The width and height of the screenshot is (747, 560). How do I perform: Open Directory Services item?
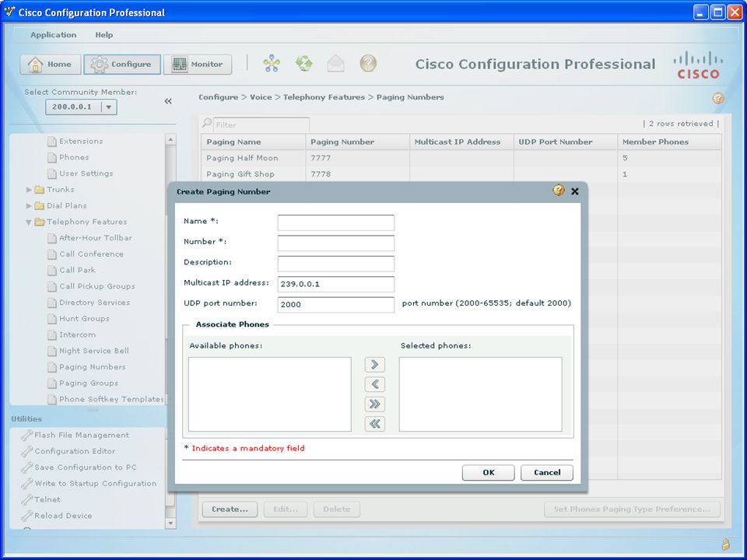[x=94, y=303]
